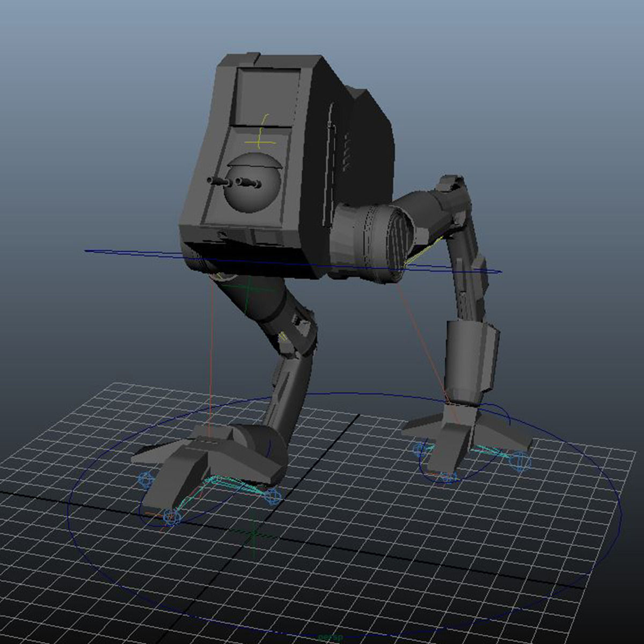The width and height of the screenshot is (644, 644).
Task: Select the left cannon barrel on the turret
Action: [218, 180]
